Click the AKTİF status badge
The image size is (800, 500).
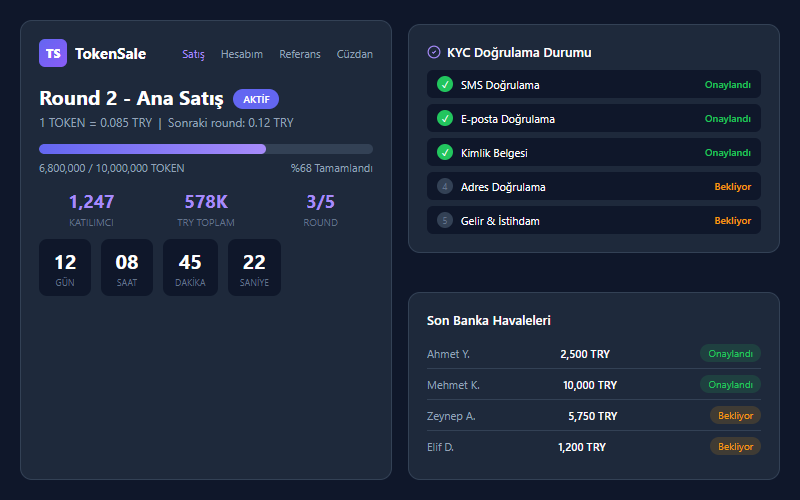(x=256, y=99)
